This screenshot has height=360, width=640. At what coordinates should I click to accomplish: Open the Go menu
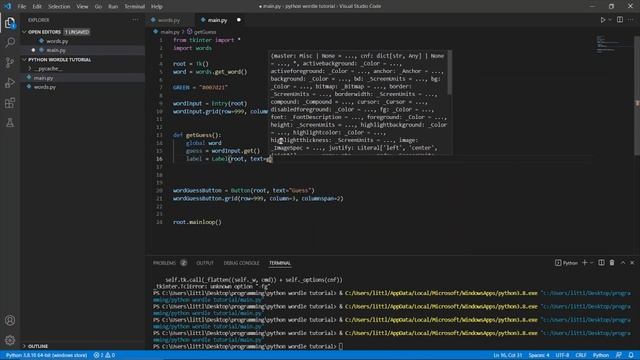click(x=98, y=7)
